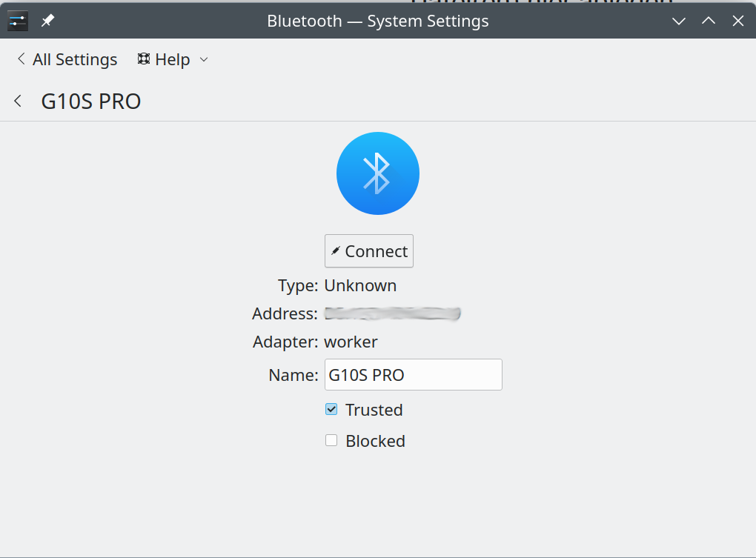Image resolution: width=756 pixels, height=558 pixels.
Task: Close the Bluetooth System Settings window
Action: [x=738, y=21]
